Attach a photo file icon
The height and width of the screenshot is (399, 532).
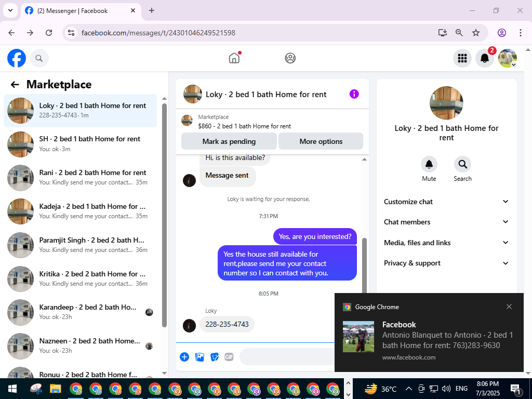[x=199, y=357]
